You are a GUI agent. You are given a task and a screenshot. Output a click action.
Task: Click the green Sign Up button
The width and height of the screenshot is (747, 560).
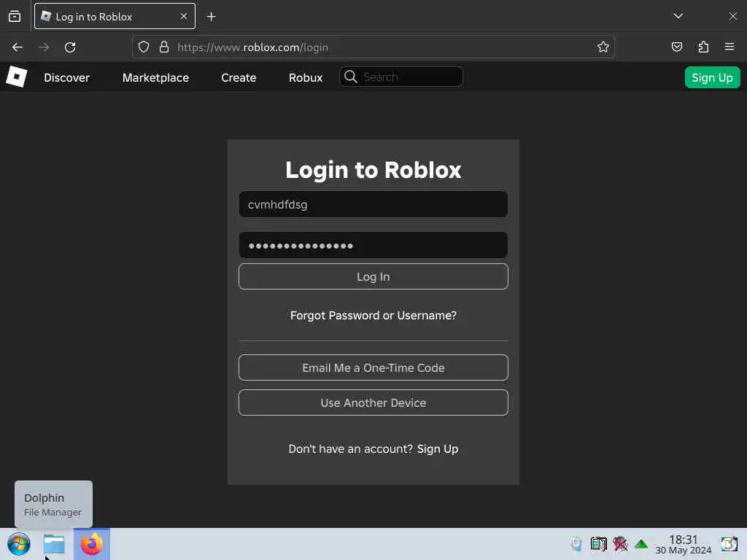[712, 77]
